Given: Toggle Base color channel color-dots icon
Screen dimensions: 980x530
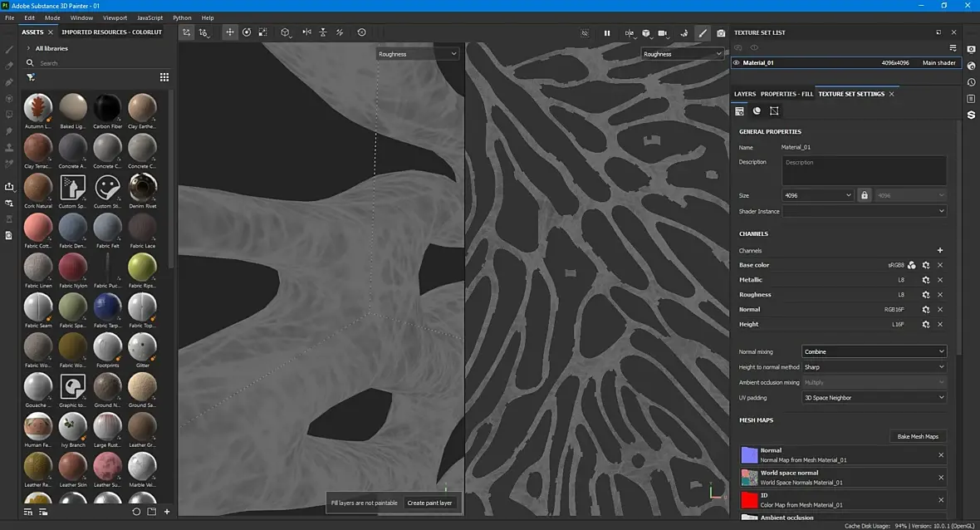Looking at the screenshot, I should (x=912, y=265).
